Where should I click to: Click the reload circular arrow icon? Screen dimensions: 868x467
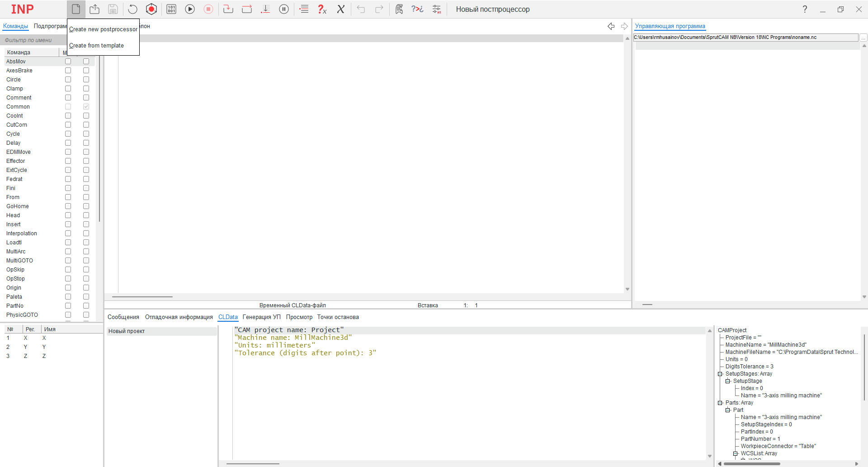point(132,9)
